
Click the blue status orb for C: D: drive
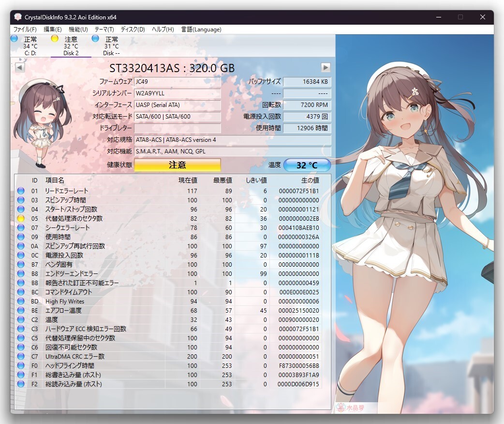point(14,39)
